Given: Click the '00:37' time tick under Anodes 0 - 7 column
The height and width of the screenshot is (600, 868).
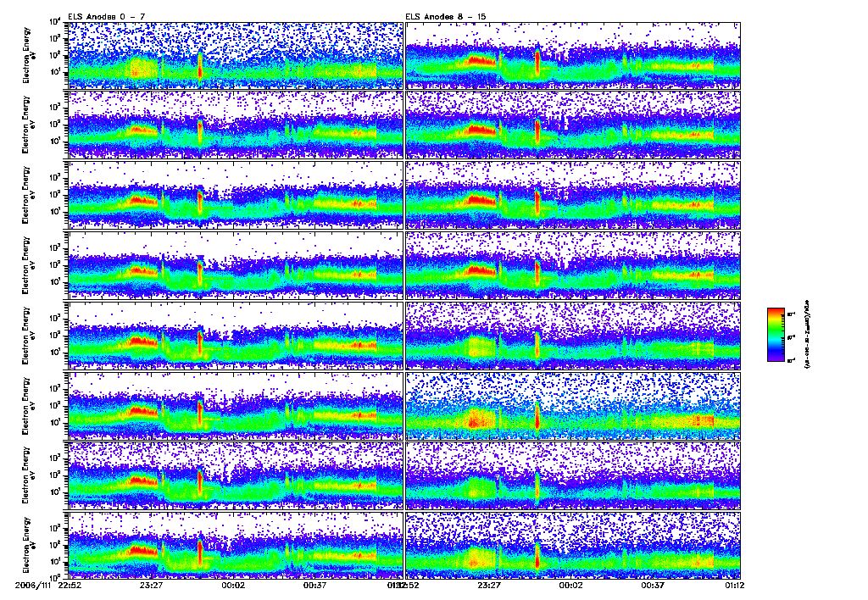Looking at the screenshot, I should [315, 585].
